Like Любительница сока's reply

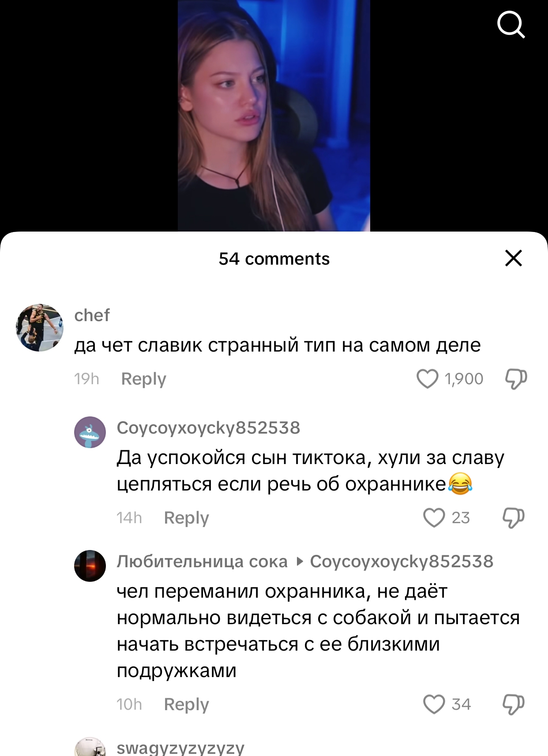(434, 704)
